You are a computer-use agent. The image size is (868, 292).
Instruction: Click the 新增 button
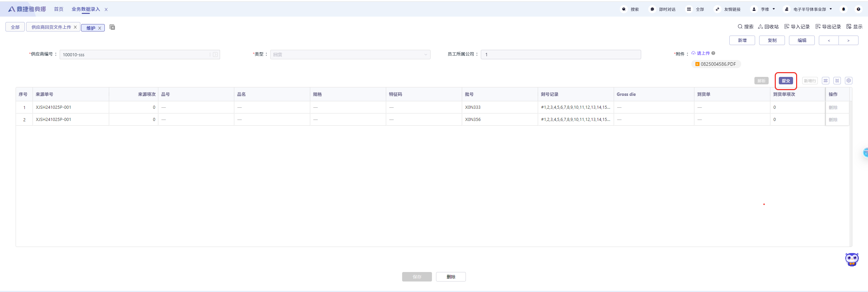tap(742, 40)
